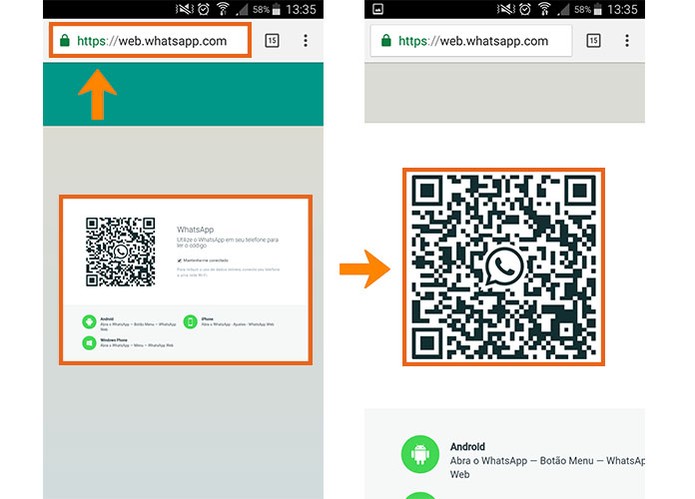This screenshot has height=499, width=695.
Task: Tap the green iPhone icon
Action: point(190,322)
